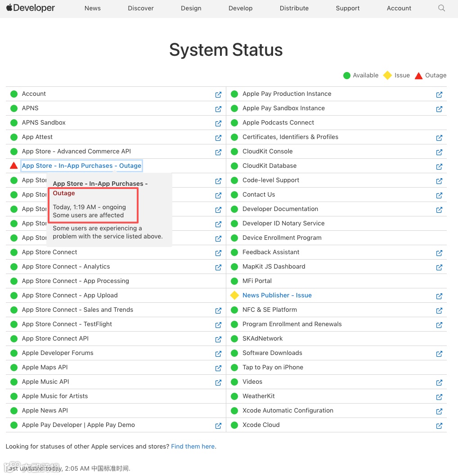Open external link icon for APNS Sandbox

point(218,124)
